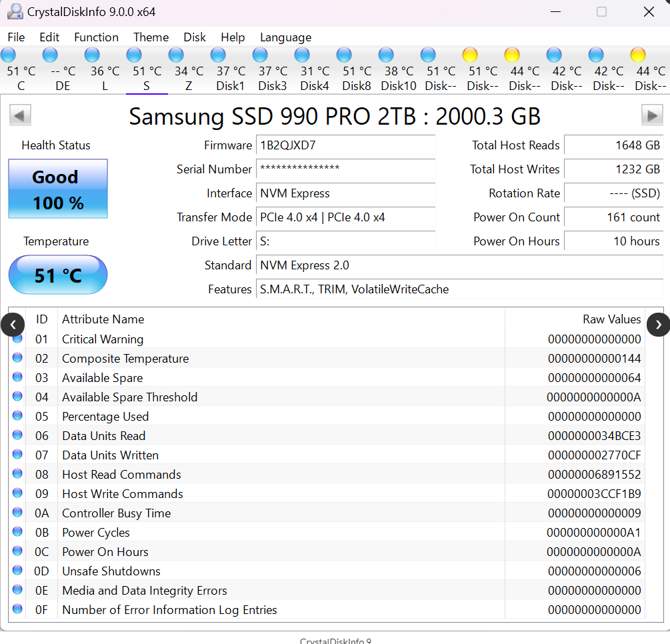The image size is (670, 644).
Task: Open the File menu
Action: (x=16, y=37)
